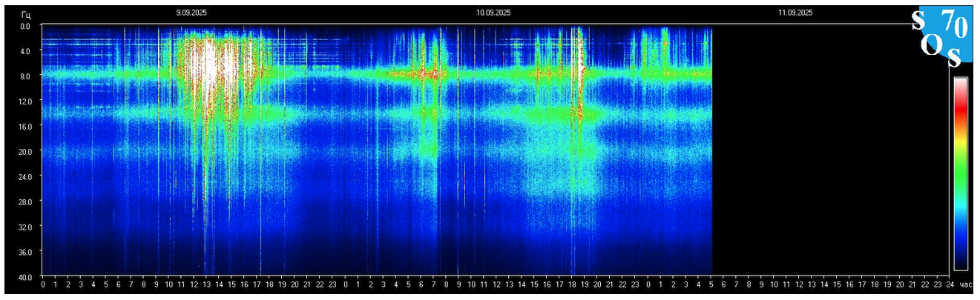Click the час time unit label
This screenshot has height=300, width=980.
[965, 284]
